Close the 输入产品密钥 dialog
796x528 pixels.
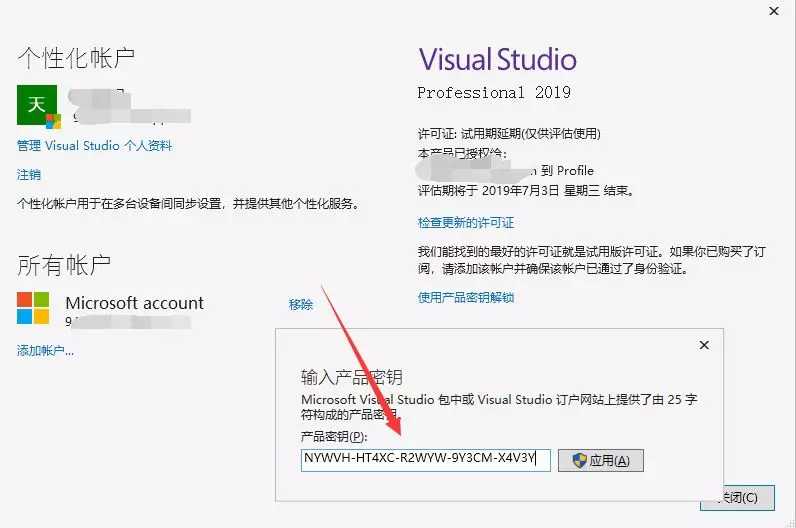[704, 345]
